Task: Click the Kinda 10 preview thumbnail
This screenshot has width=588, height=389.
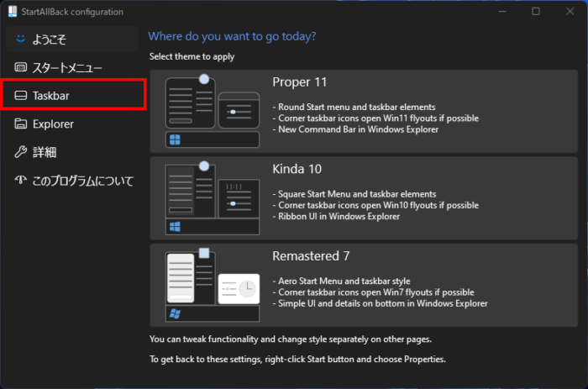Action: coord(213,198)
